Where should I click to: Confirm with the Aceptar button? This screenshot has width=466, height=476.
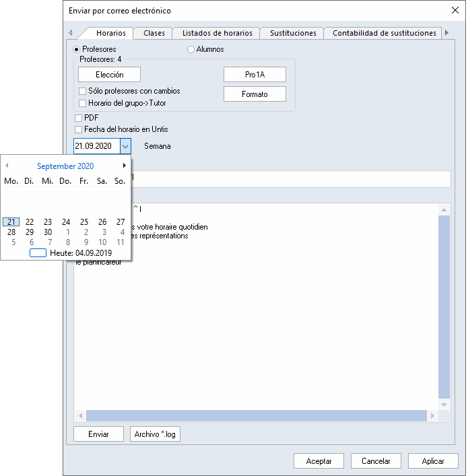coord(319,461)
